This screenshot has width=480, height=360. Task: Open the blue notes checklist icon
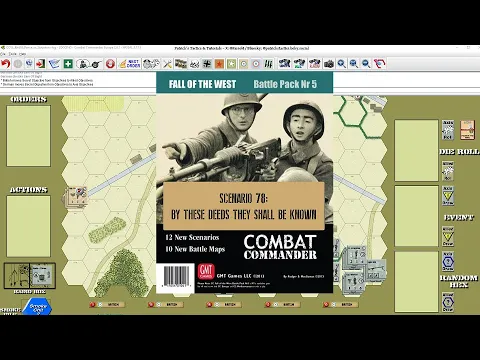tap(54, 63)
